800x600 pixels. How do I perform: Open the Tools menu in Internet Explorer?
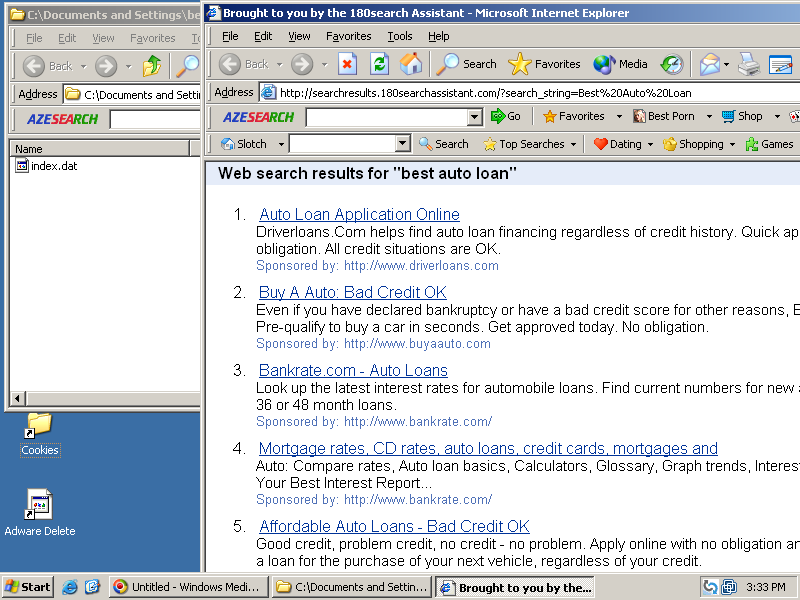pos(399,36)
